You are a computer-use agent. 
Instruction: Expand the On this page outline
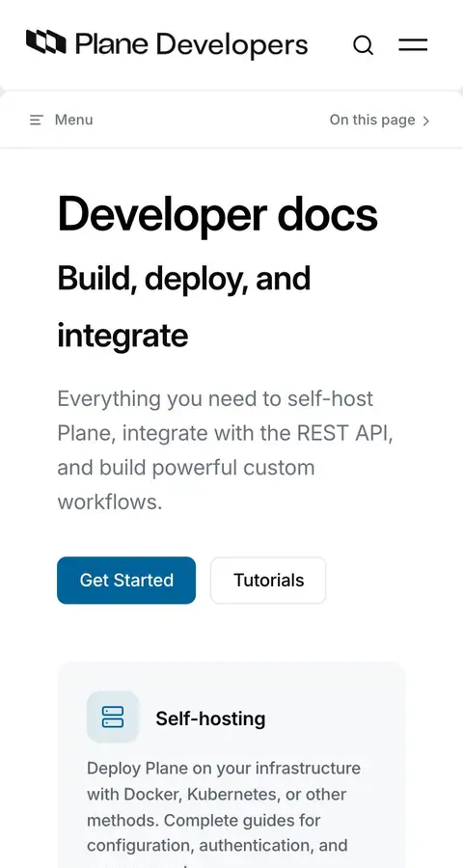pos(379,120)
